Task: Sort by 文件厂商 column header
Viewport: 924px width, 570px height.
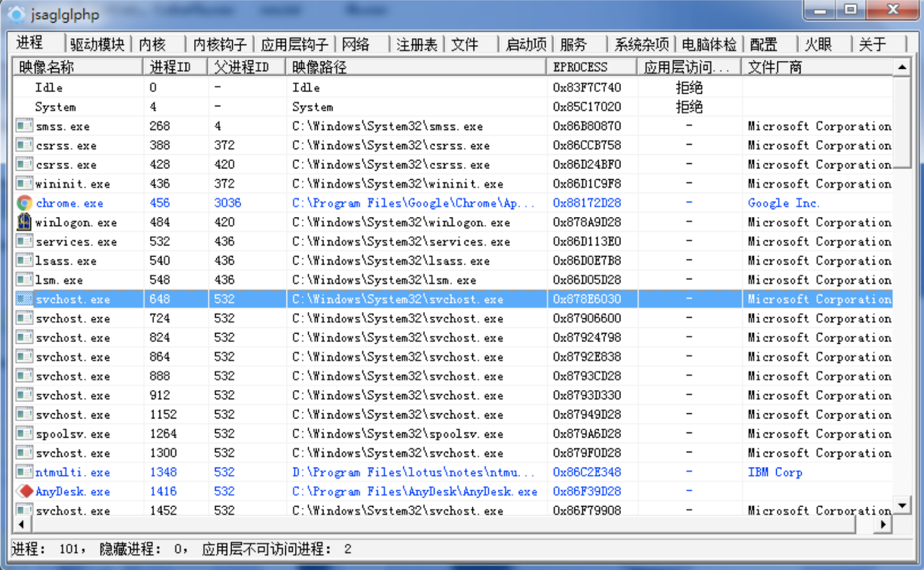Action: point(817,67)
